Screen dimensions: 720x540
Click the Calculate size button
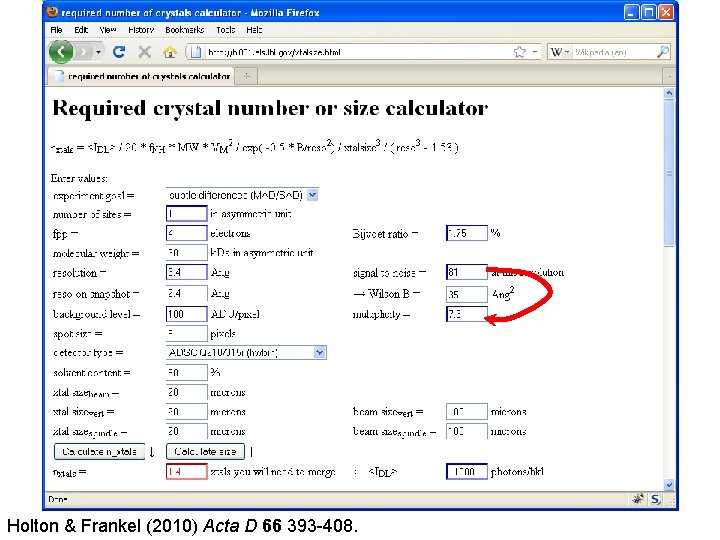pos(205,451)
